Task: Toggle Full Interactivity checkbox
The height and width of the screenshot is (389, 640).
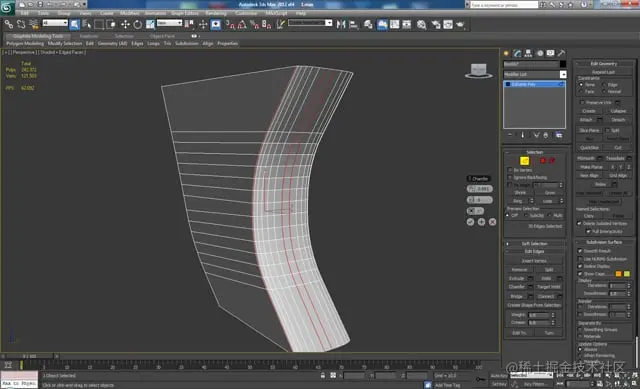Action: (588, 231)
